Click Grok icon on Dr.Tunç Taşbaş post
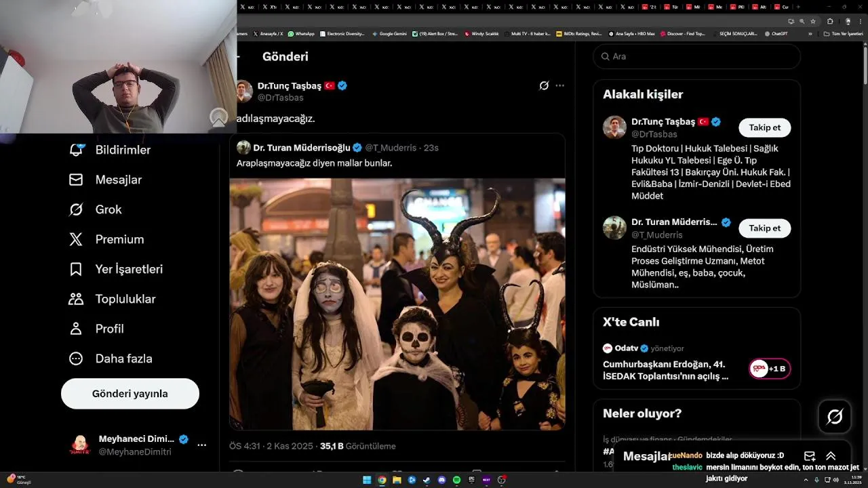 pos(544,85)
